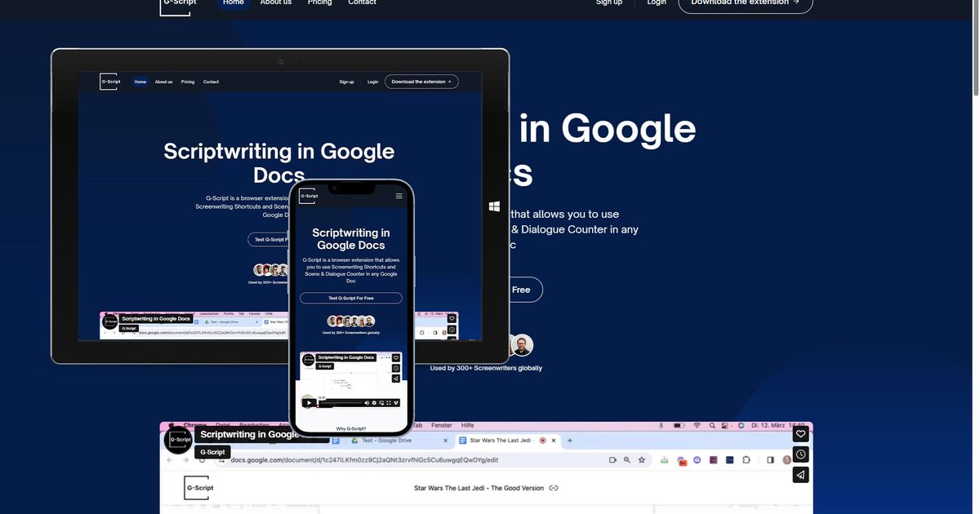Click Sign up in the tablet mockup header
980x514 pixels.
(x=347, y=82)
